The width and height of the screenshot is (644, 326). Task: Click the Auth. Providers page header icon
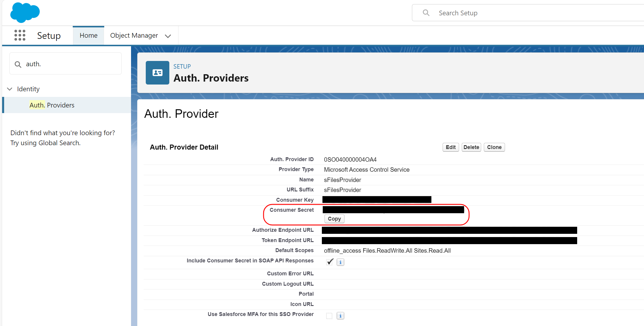(158, 73)
